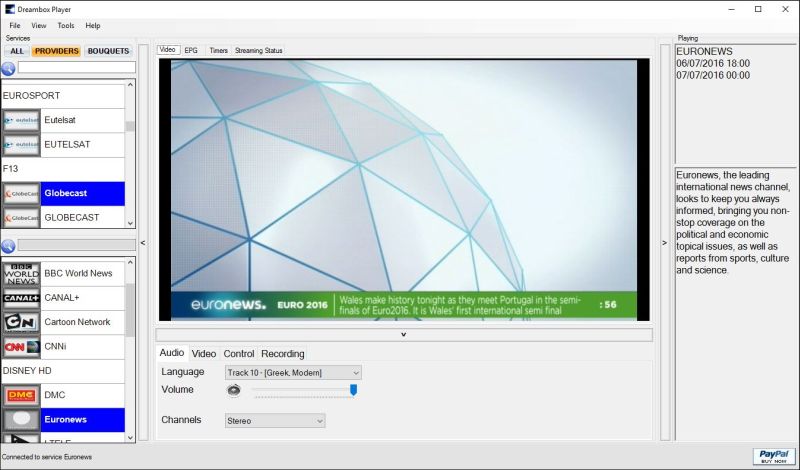Collapse the right playing panel
Screen dimensions: 800x470
[664, 243]
